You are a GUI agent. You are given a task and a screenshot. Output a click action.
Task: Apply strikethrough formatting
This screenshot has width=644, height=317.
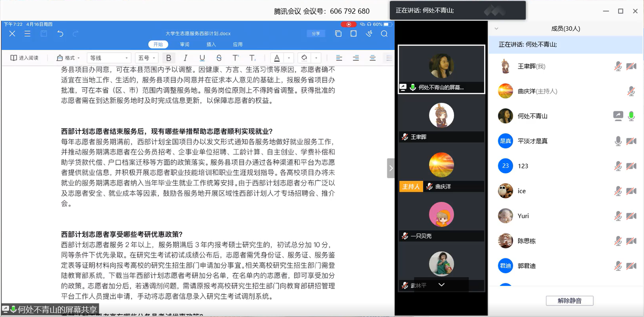[219, 58]
